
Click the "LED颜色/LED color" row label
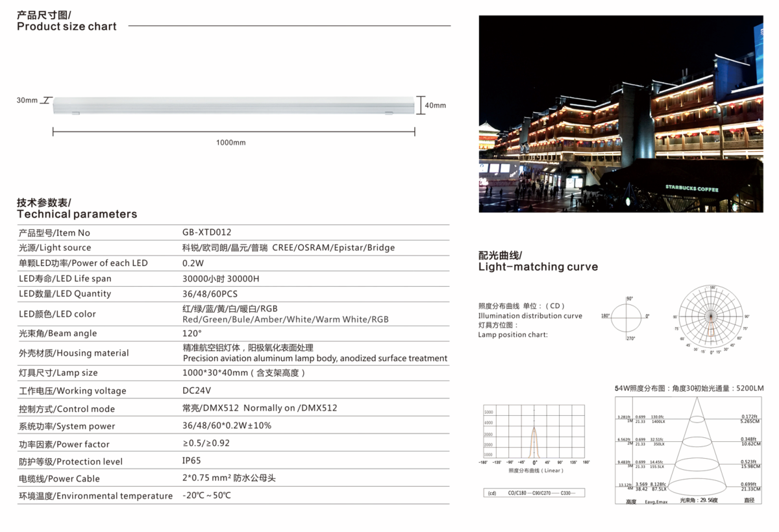[57, 314]
